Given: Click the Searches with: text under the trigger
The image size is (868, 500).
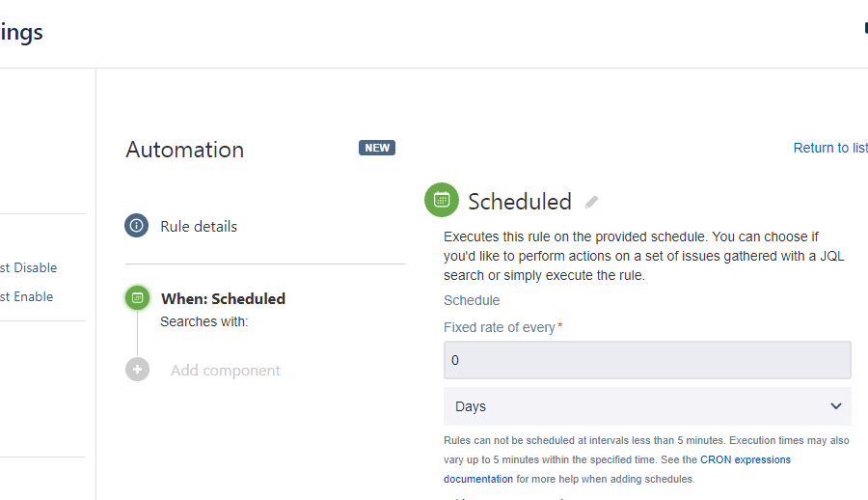Looking at the screenshot, I should click(204, 321).
